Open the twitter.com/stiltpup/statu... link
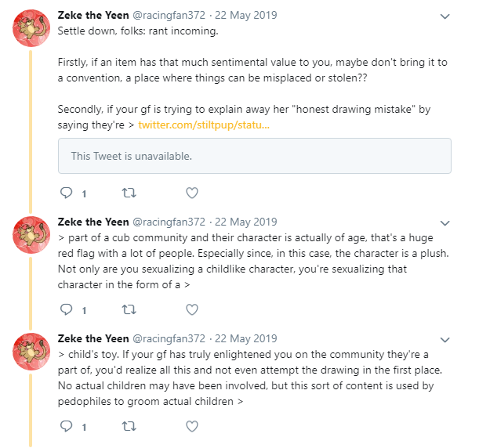 click(204, 125)
